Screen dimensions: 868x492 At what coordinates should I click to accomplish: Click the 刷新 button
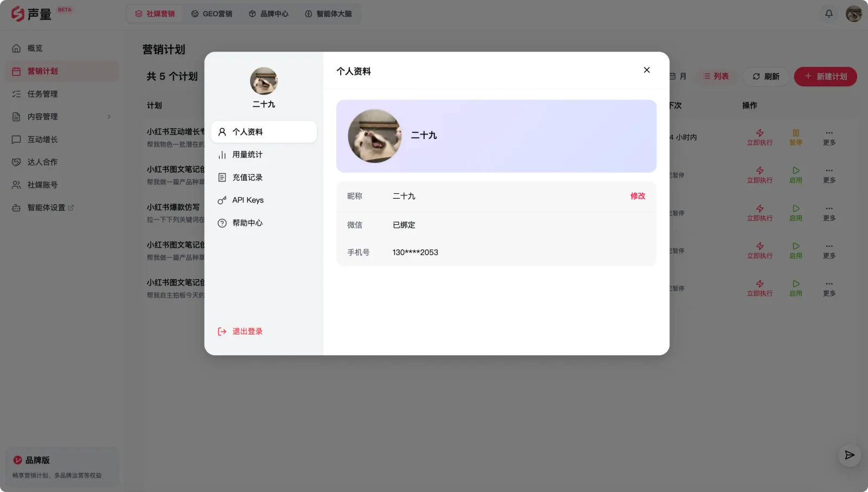click(x=765, y=77)
